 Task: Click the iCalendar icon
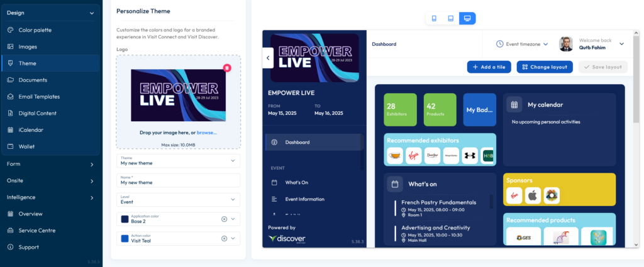10,130
